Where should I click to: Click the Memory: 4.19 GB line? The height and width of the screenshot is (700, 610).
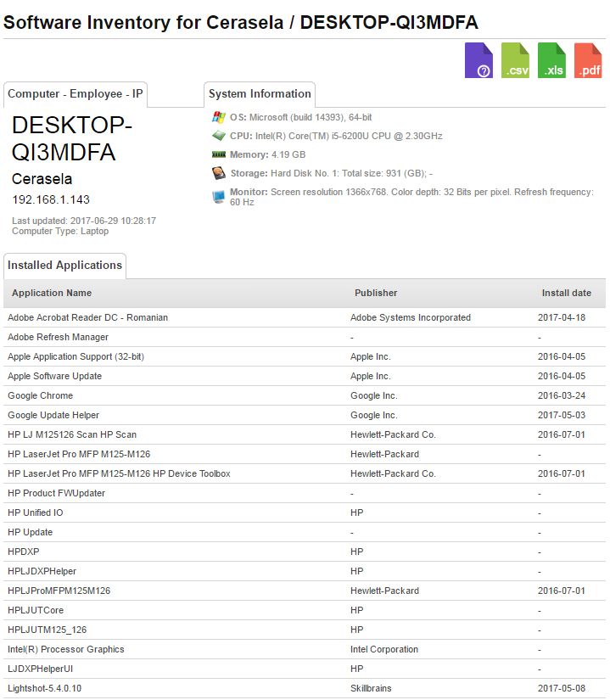coord(268,154)
